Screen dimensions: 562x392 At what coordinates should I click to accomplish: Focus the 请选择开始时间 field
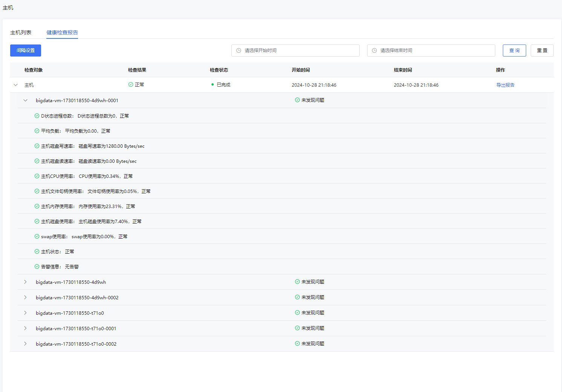[x=296, y=51]
